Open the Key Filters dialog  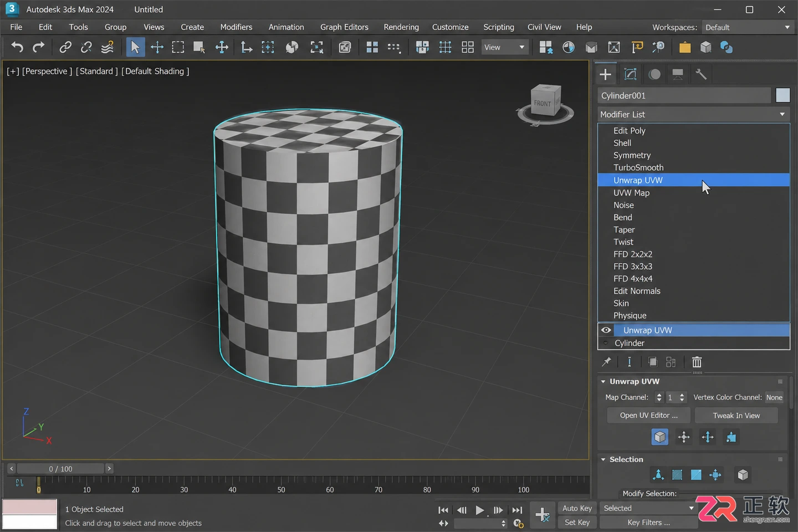[x=648, y=522]
